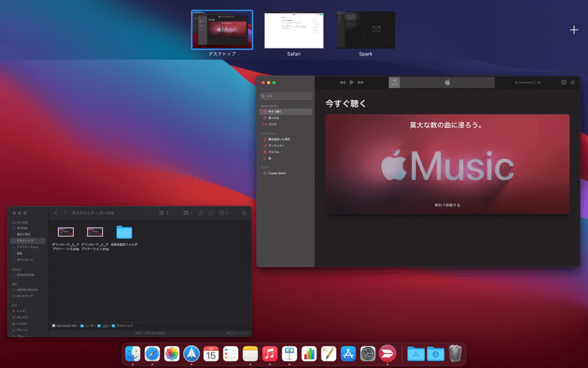Open Finder from the Dock

click(x=132, y=354)
